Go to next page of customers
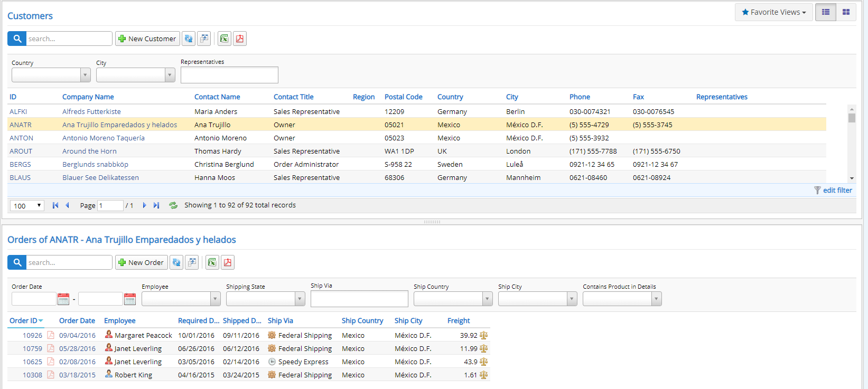This screenshot has width=868, height=389. (x=144, y=205)
